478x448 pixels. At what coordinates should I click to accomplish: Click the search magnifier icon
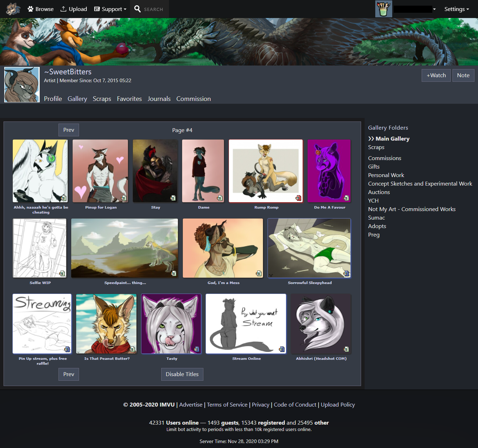point(137,9)
